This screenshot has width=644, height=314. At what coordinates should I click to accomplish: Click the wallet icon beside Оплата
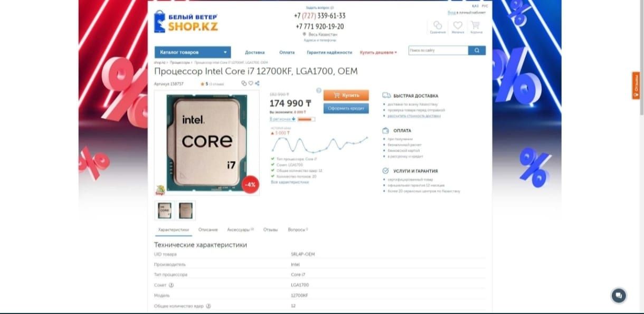(x=386, y=130)
